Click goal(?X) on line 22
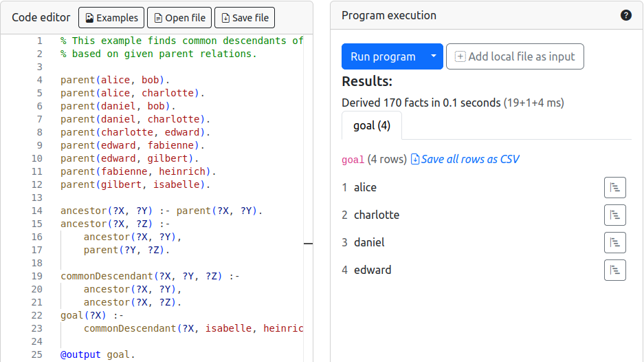This screenshot has width=644, height=362. (x=83, y=315)
